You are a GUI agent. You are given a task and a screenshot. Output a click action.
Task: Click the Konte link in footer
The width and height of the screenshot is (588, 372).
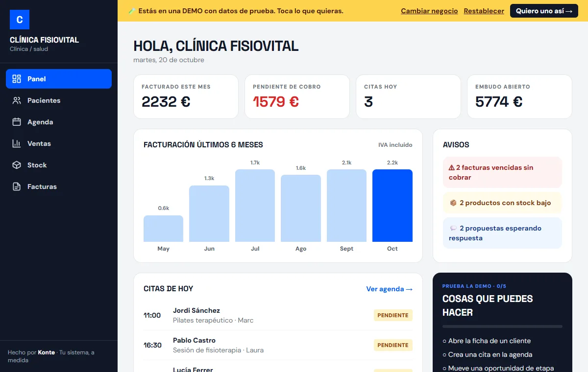pyautogui.click(x=46, y=352)
